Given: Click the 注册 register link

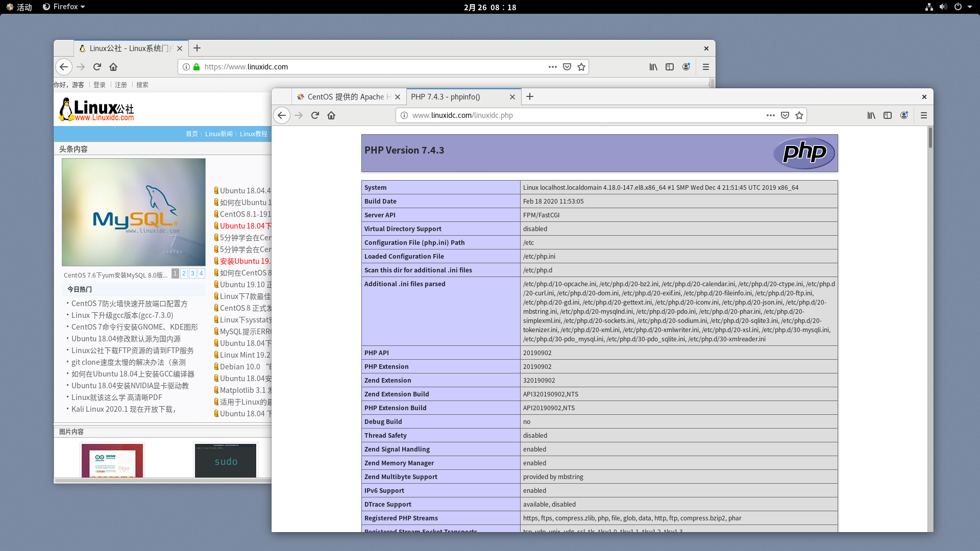Looking at the screenshot, I should 121,85.
